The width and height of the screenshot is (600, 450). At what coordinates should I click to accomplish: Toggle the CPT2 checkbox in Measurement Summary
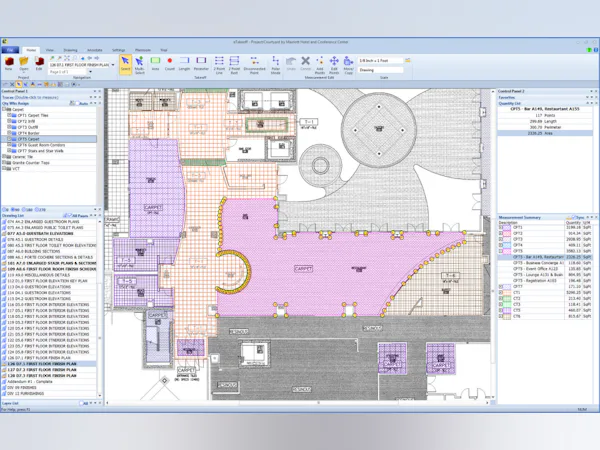501,233
